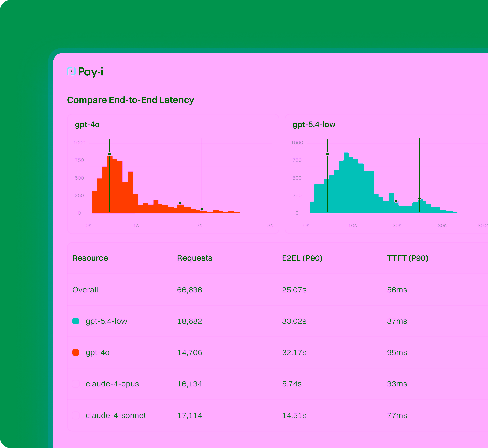Select the claude-4-opus resource row label
This screenshot has width=488, height=448.
coord(112,384)
